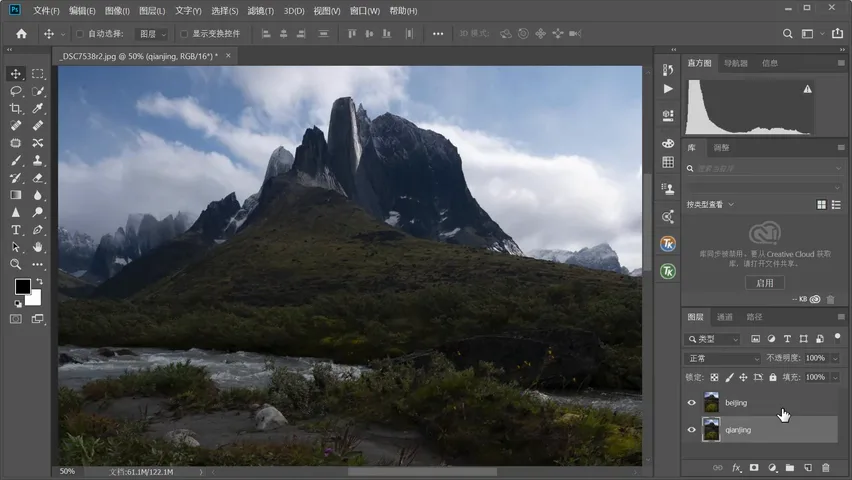The height and width of the screenshot is (480, 852).
Task: Toggle lock transparent pixels
Action: tap(714, 377)
